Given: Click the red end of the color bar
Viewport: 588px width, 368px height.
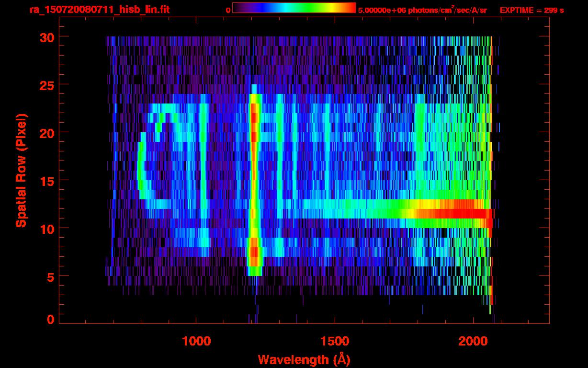Looking at the screenshot, I should click(x=349, y=8).
